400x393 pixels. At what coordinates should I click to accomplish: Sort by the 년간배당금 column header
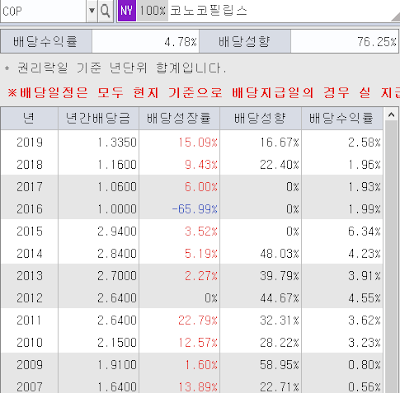pyautogui.click(x=98, y=118)
